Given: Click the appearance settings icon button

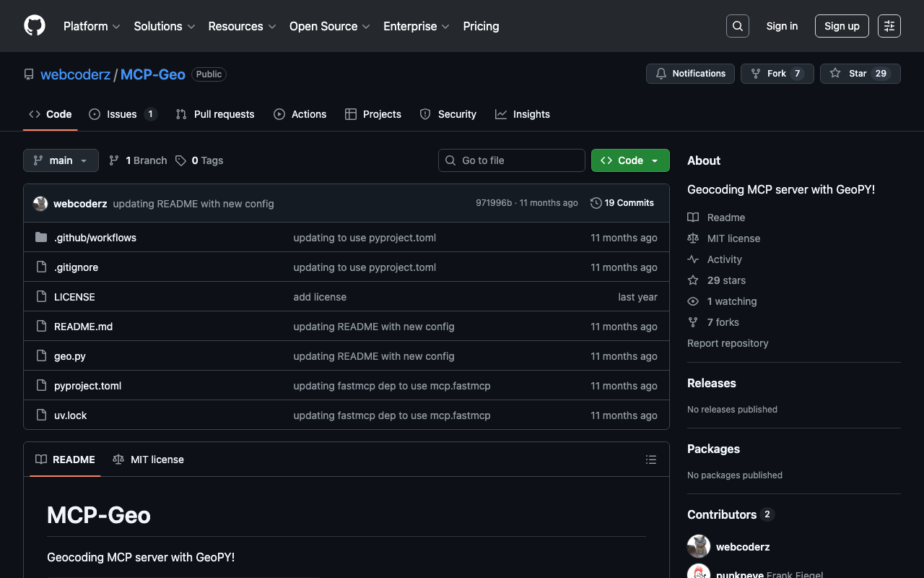Looking at the screenshot, I should point(889,26).
